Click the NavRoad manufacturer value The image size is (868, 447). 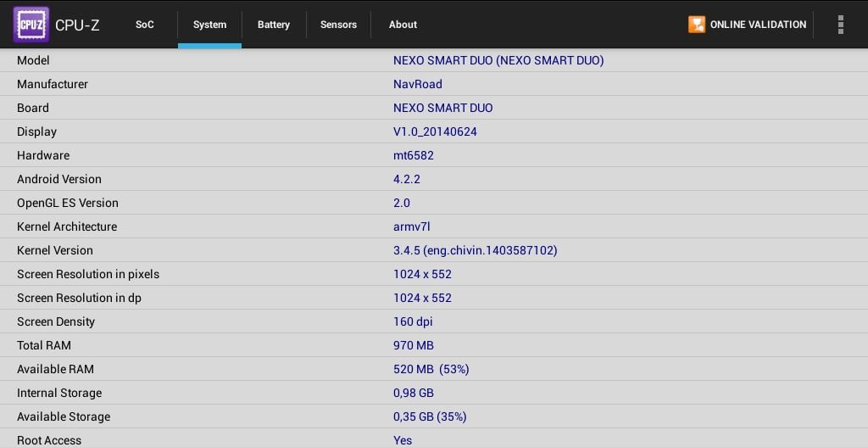point(417,84)
